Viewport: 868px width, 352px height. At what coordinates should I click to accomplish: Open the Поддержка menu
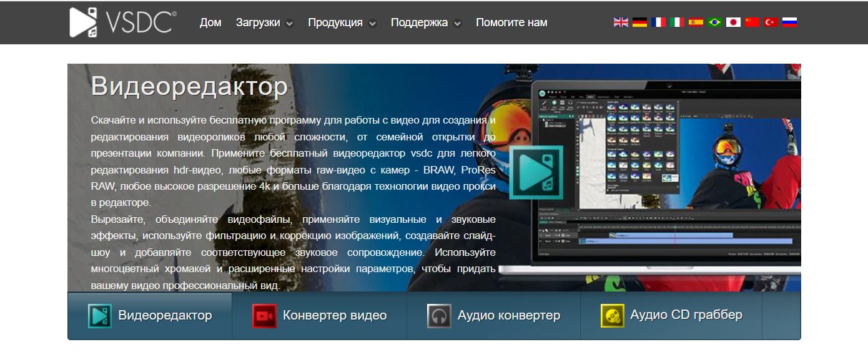coord(420,22)
